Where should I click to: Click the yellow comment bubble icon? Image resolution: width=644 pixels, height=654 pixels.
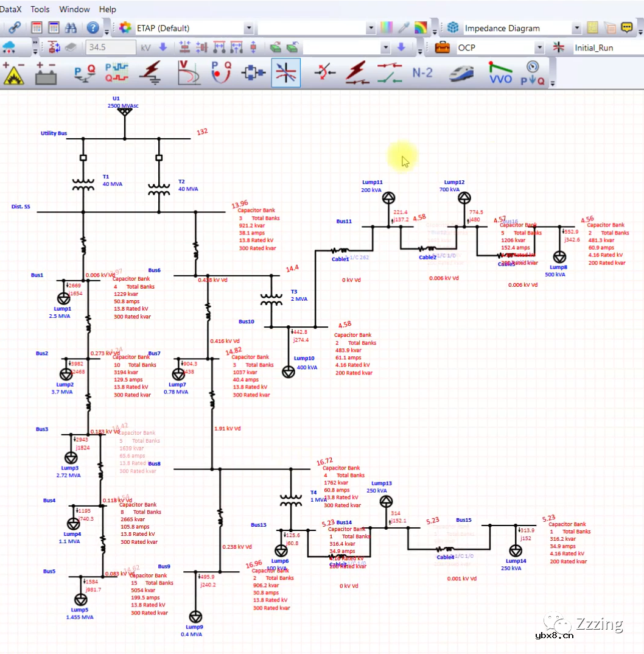(x=626, y=28)
